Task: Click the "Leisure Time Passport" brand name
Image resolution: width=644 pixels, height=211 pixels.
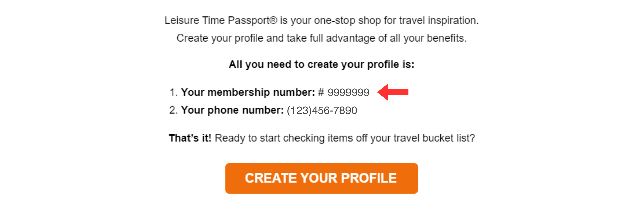Action: (x=217, y=20)
